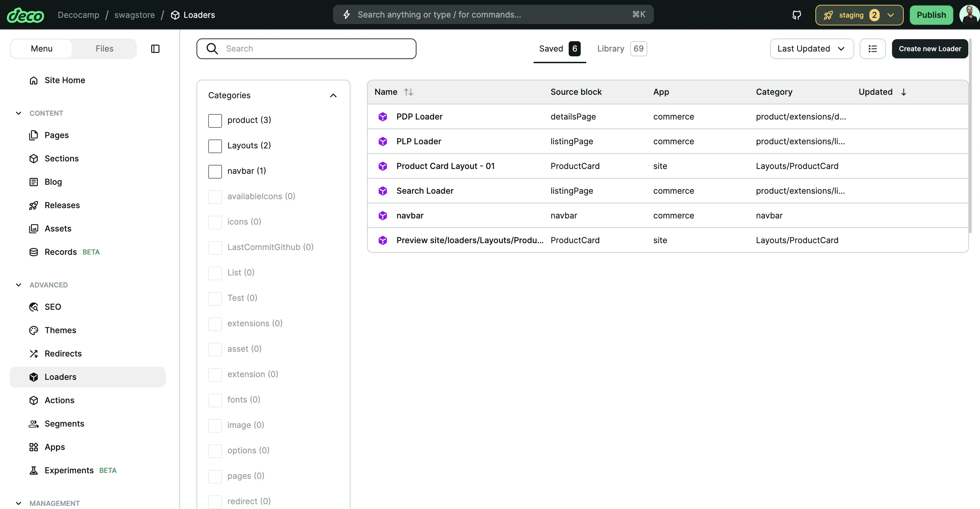980x509 pixels.
Task: Click the Updated column down arrow
Action: coord(903,92)
